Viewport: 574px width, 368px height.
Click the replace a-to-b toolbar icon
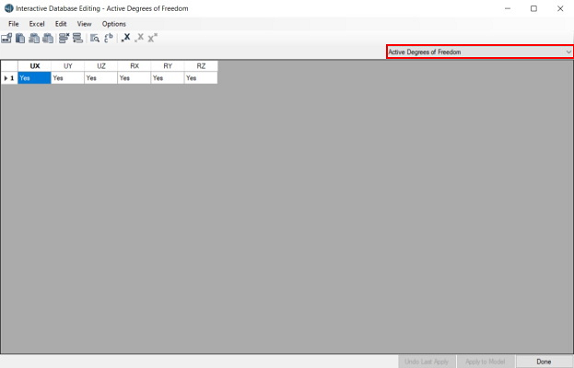[109, 38]
